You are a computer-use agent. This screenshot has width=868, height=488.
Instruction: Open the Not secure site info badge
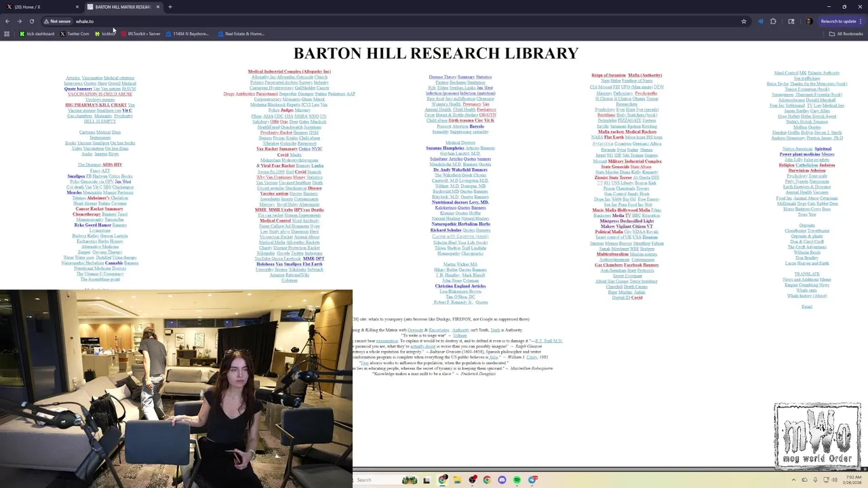point(58,21)
